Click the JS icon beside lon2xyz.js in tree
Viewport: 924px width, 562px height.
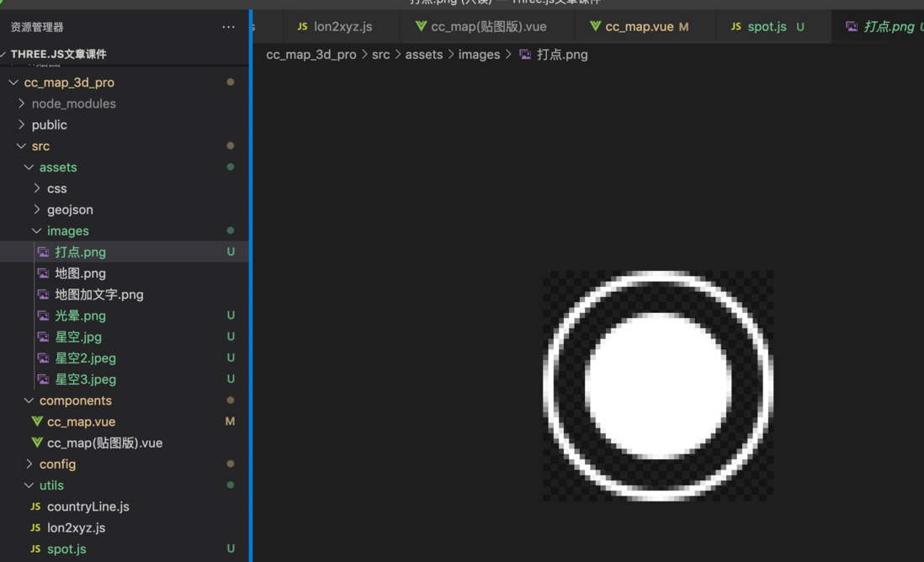tap(35, 528)
